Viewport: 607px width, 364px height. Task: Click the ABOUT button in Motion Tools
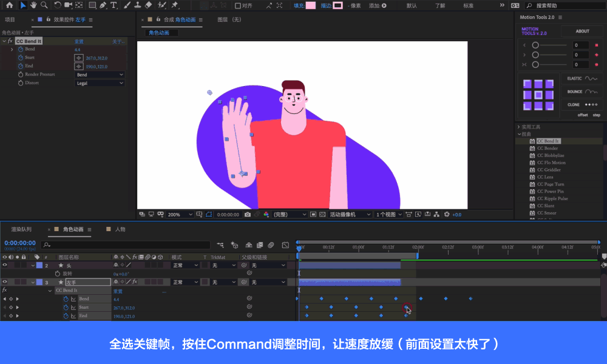pyautogui.click(x=582, y=31)
